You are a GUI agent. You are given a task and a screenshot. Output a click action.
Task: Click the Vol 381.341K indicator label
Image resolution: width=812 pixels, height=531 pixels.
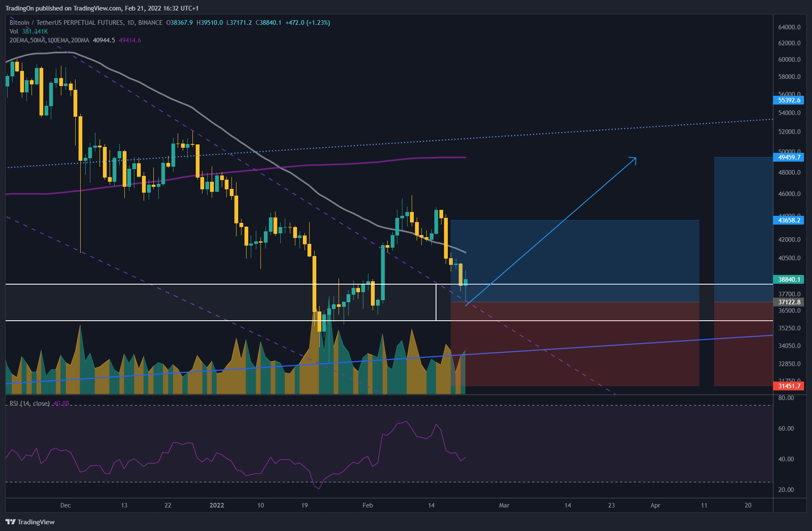[x=29, y=31]
